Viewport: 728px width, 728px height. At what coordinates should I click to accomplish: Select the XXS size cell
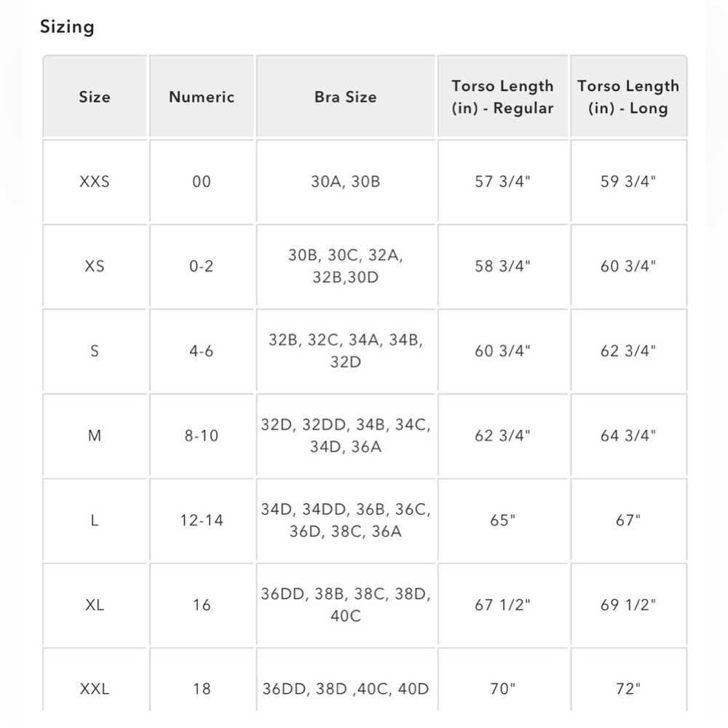pyautogui.click(x=95, y=181)
